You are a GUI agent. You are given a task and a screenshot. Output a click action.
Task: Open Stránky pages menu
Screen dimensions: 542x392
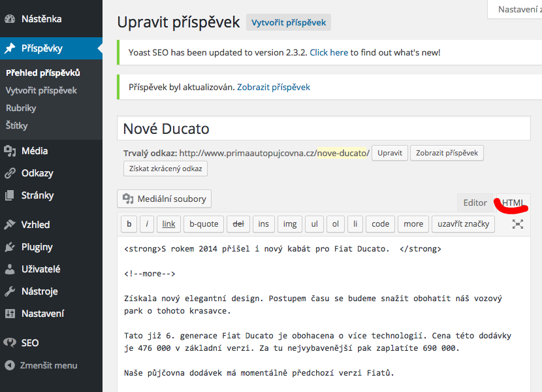tap(51, 195)
